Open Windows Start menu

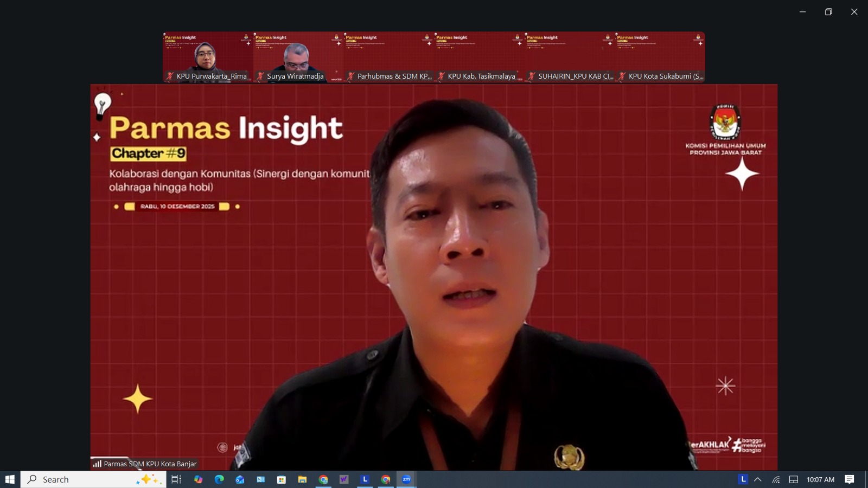point(10,479)
